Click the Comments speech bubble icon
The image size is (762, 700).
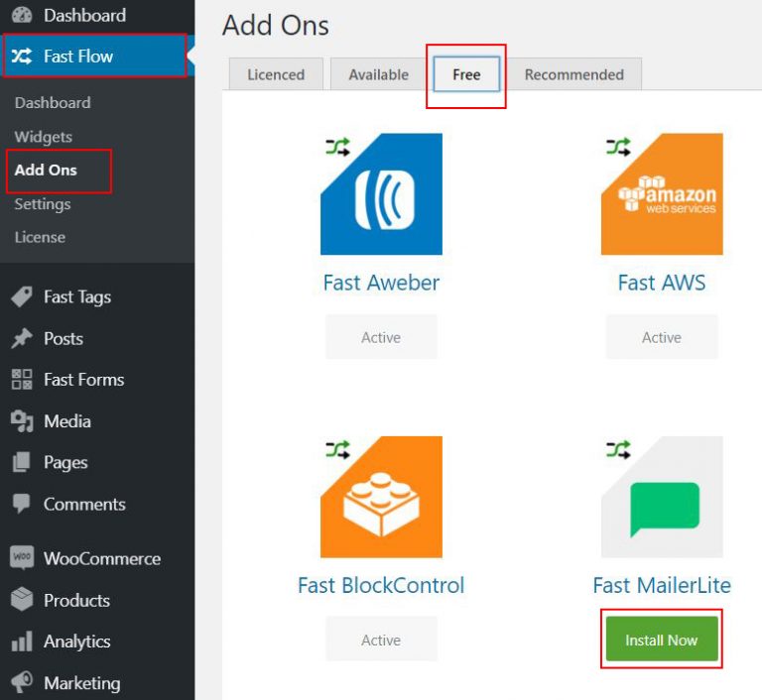coord(22,504)
